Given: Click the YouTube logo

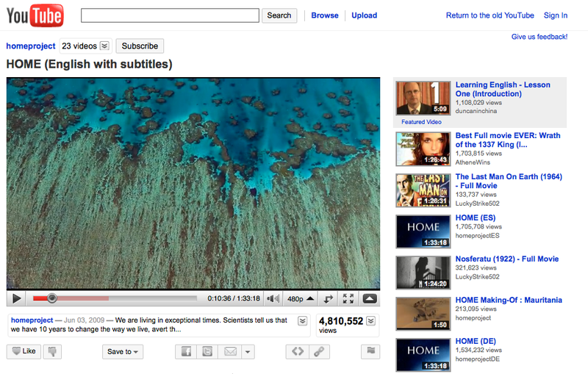Looking at the screenshot, I should [35, 15].
